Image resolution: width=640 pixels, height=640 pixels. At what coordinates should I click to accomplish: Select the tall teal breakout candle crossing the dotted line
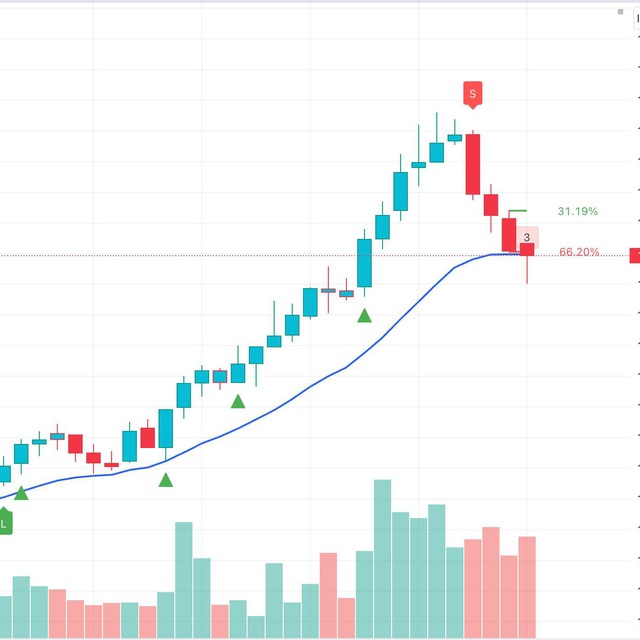click(364, 263)
